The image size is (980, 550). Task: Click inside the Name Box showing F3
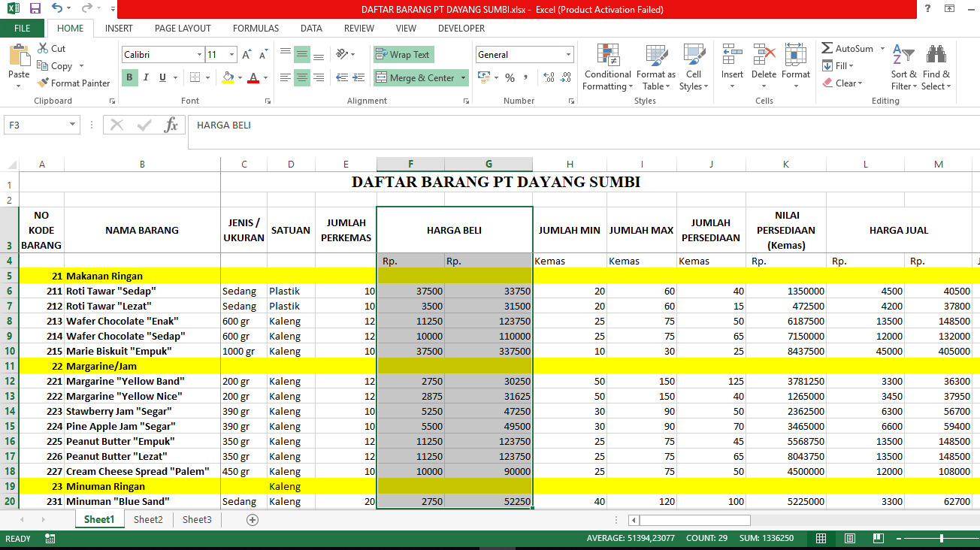tap(35, 125)
